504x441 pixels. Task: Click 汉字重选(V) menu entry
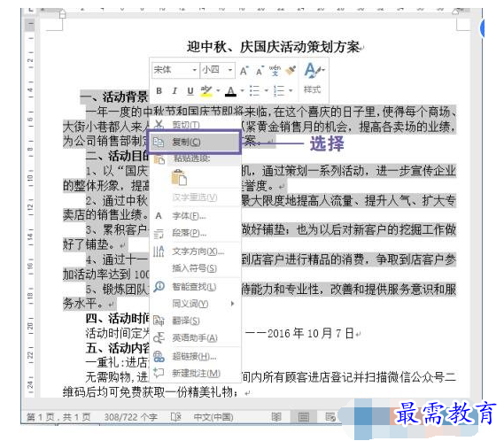click(x=195, y=197)
